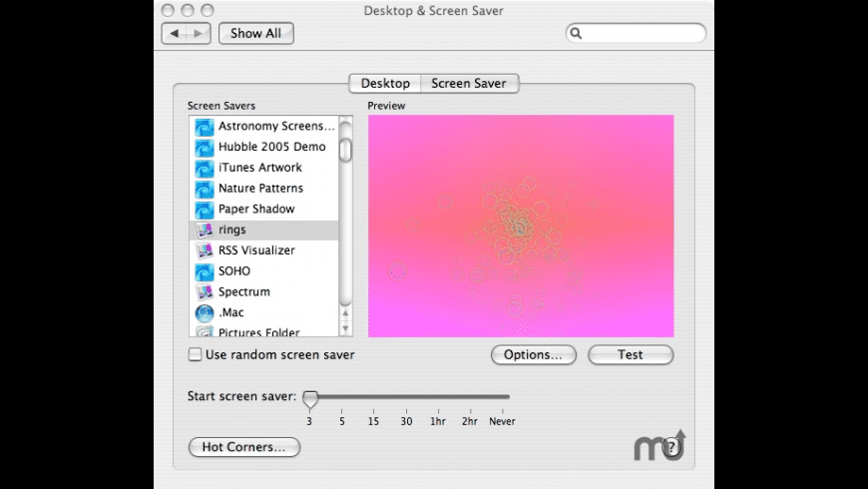Image resolution: width=868 pixels, height=489 pixels.
Task: Select the Screen Saver tab
Action: [470, 83]
